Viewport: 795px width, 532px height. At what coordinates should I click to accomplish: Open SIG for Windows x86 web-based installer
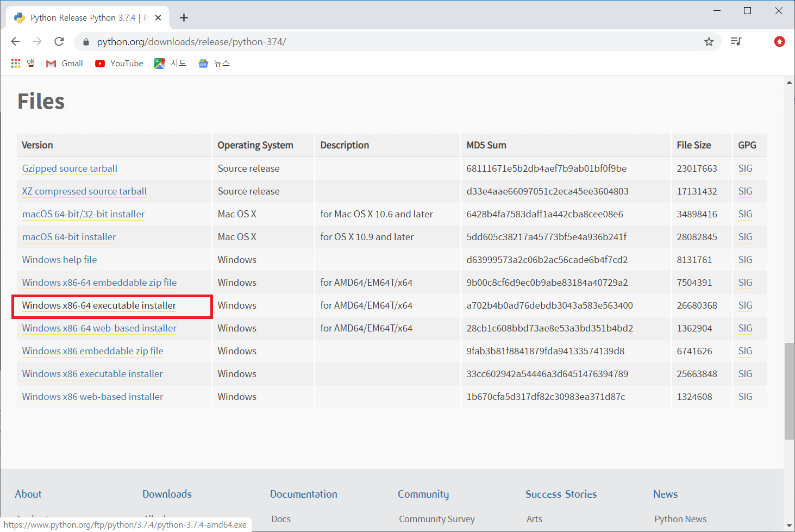(746, 397)
